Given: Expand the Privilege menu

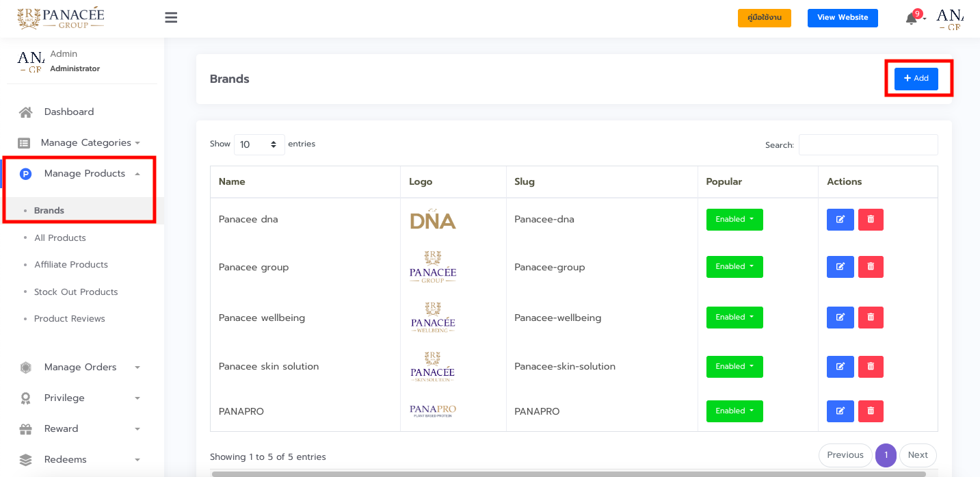Looking at the screenshot, I should click(64, 398).
